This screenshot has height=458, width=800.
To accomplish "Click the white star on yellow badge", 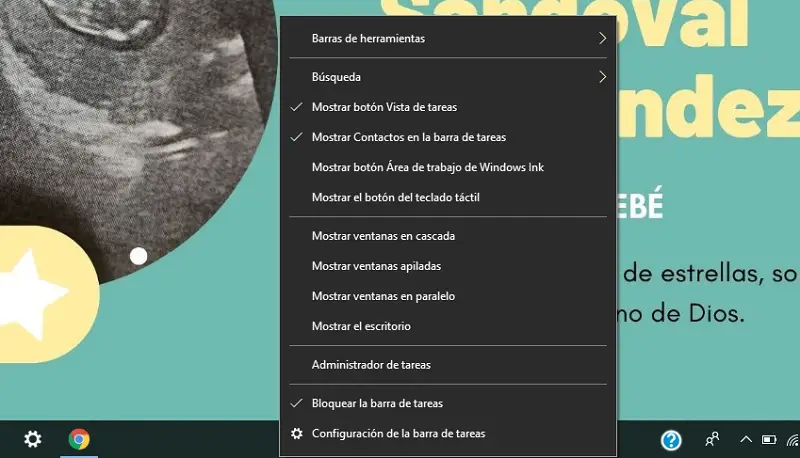I will (x=32, y=294).
